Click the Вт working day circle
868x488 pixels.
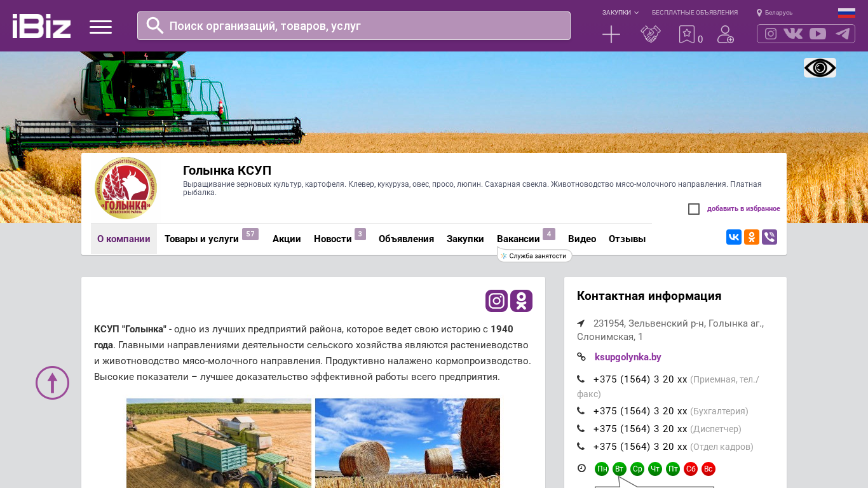click(x=620, y=469)
